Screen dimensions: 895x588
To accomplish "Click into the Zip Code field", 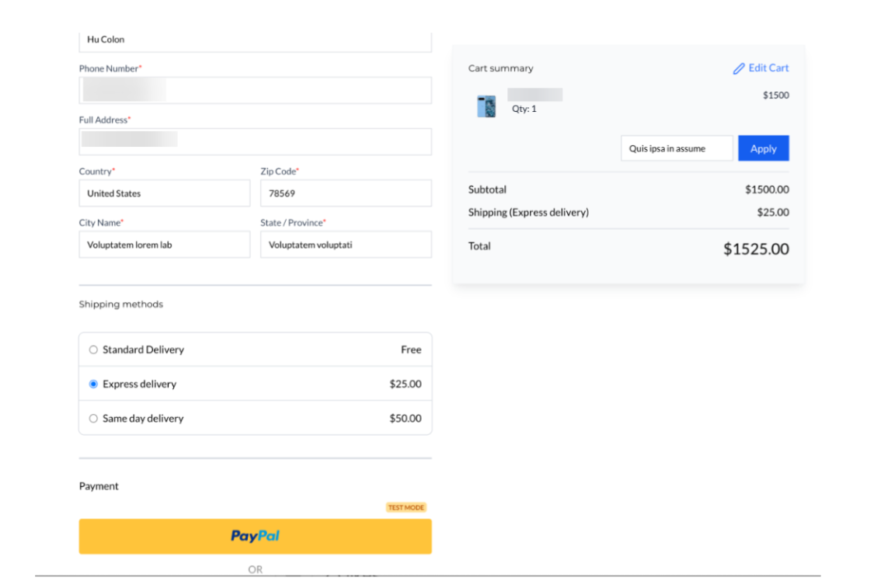I will coord(345,193).
